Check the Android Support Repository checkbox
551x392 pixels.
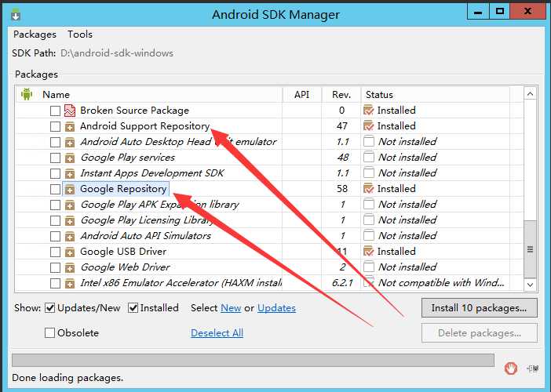coord(55,126)
